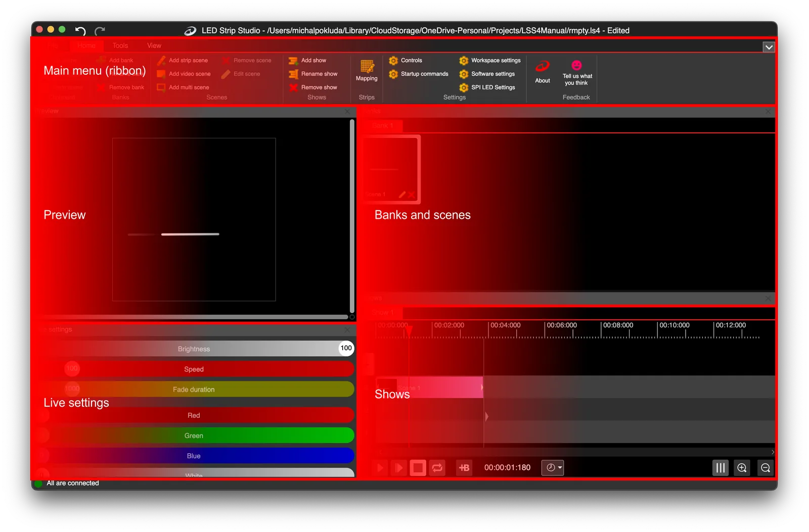Select the Scene 1 clip on timeline
This screenshot has height=532, width=809.
tap(429, 388)
